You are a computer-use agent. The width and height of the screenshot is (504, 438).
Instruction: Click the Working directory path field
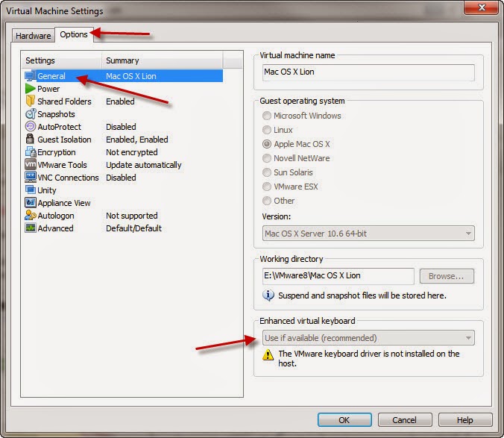coord(338,275)
